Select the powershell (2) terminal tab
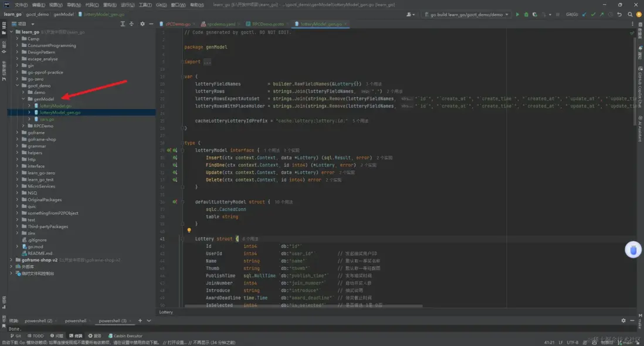The image size is (644, 346). 39,321
